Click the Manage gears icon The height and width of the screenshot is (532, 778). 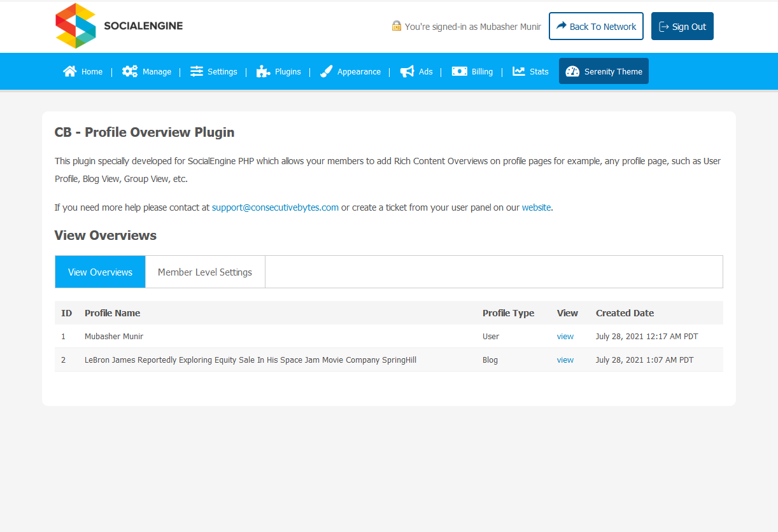(130, 71)
